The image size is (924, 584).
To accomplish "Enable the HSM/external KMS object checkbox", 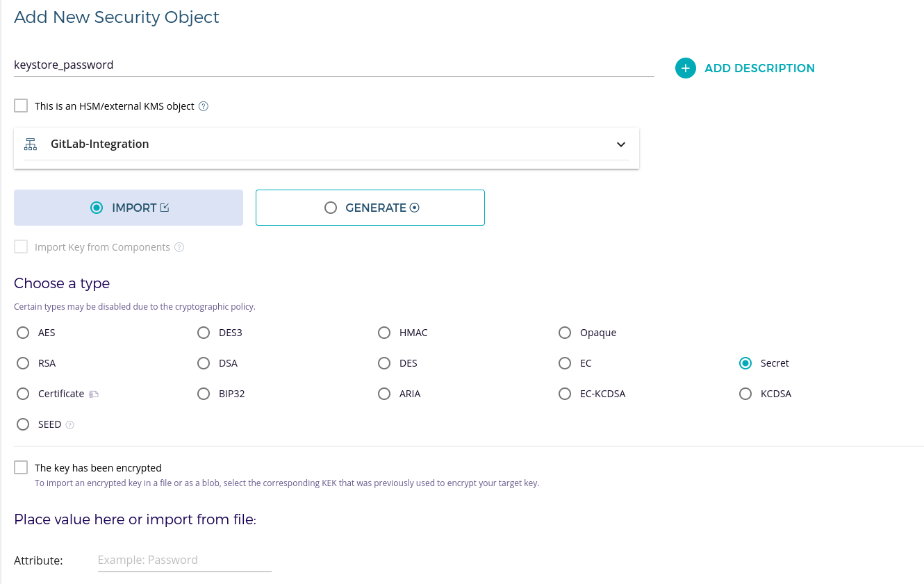I will pyautogui.click(x=21, y=106).
